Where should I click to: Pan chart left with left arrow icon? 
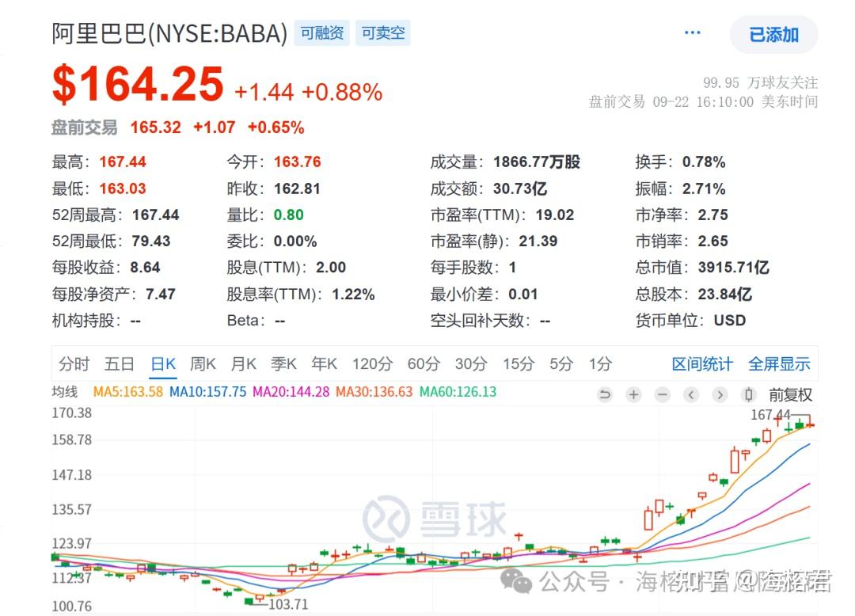coord(690,394)
